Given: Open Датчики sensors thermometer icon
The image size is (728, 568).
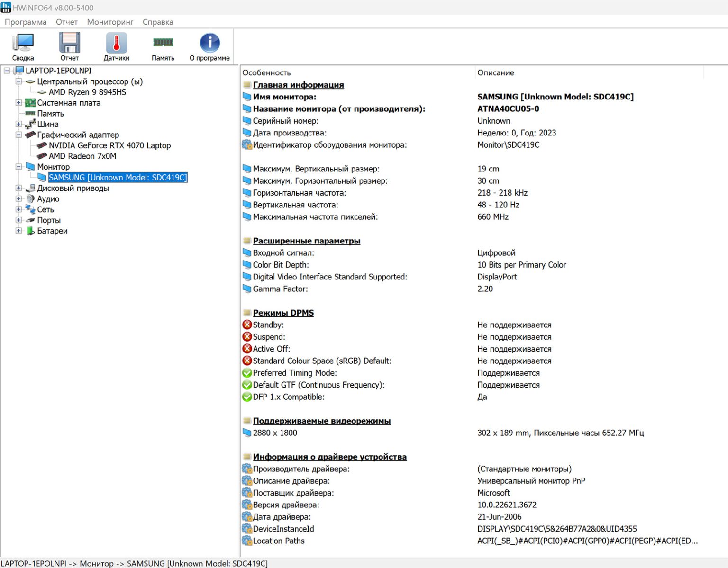Looking at the screenshot, I should tap(116, 44).
